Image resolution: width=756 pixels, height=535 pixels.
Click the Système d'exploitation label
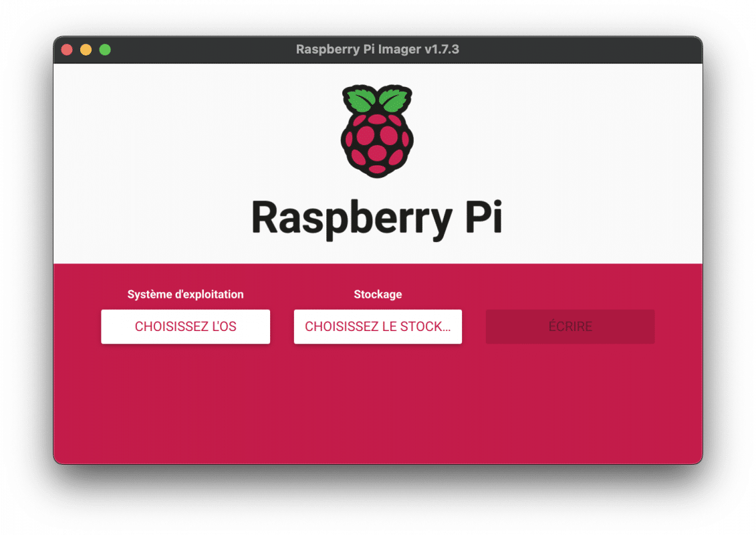[186, 294]
